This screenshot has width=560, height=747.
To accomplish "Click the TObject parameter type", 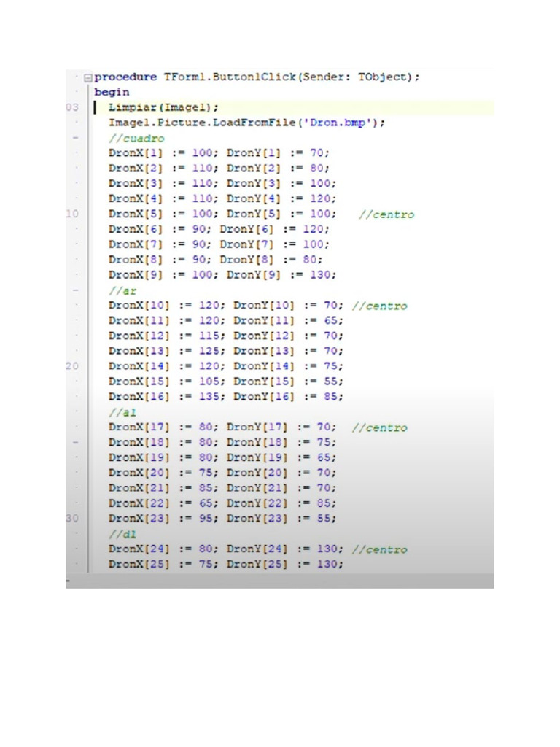I will click(x=383, y=77).
